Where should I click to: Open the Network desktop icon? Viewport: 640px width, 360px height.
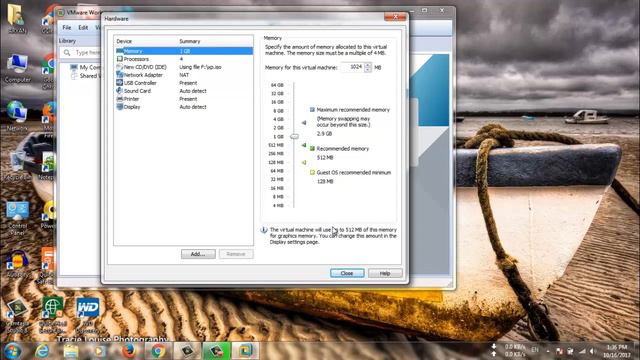(x=17, y=116)
